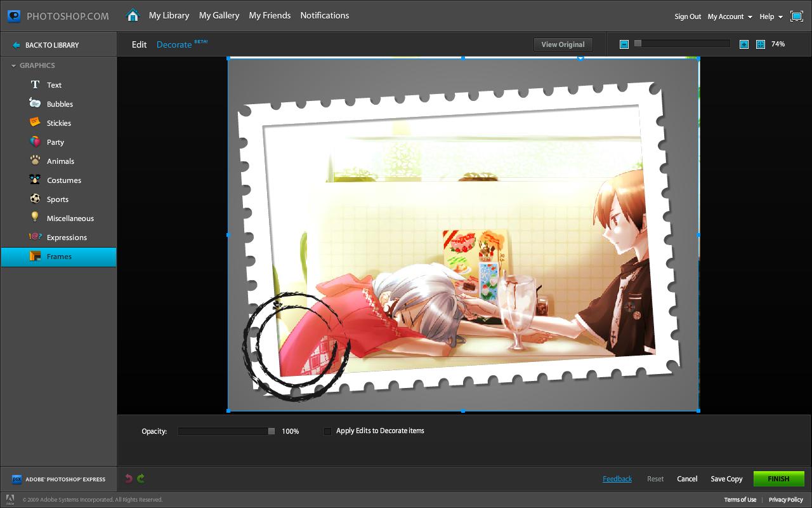
Task: Click the frame rotate handle at top
Action: [580, 58]
